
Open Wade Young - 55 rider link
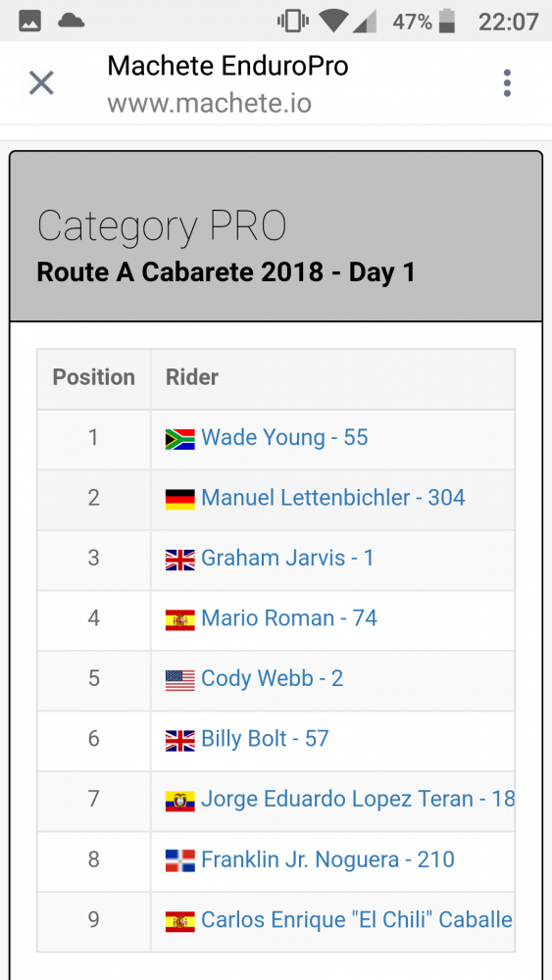pyautogui.click(x=284, y=437)
